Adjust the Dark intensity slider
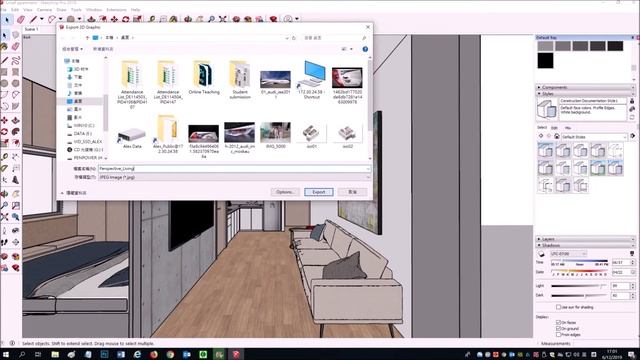The image size is (640, 360). pos(579,295)
